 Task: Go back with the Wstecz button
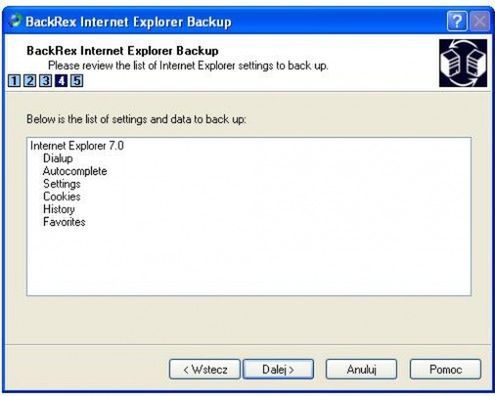point(205,369)
